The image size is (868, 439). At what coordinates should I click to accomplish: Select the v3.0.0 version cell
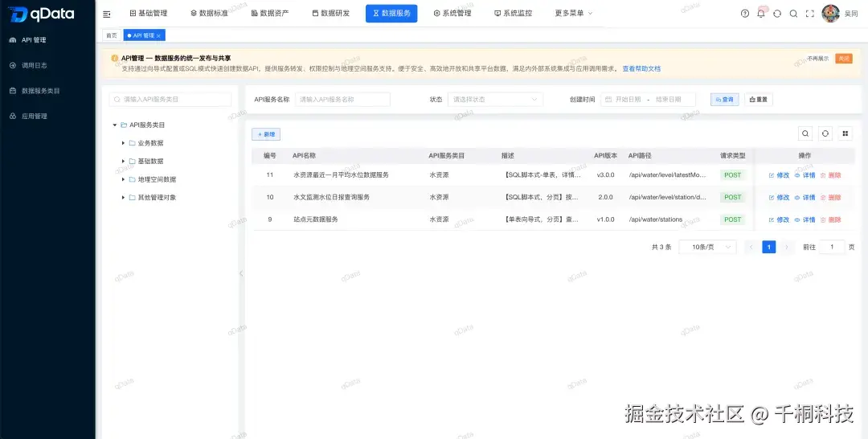pos(605,175)
